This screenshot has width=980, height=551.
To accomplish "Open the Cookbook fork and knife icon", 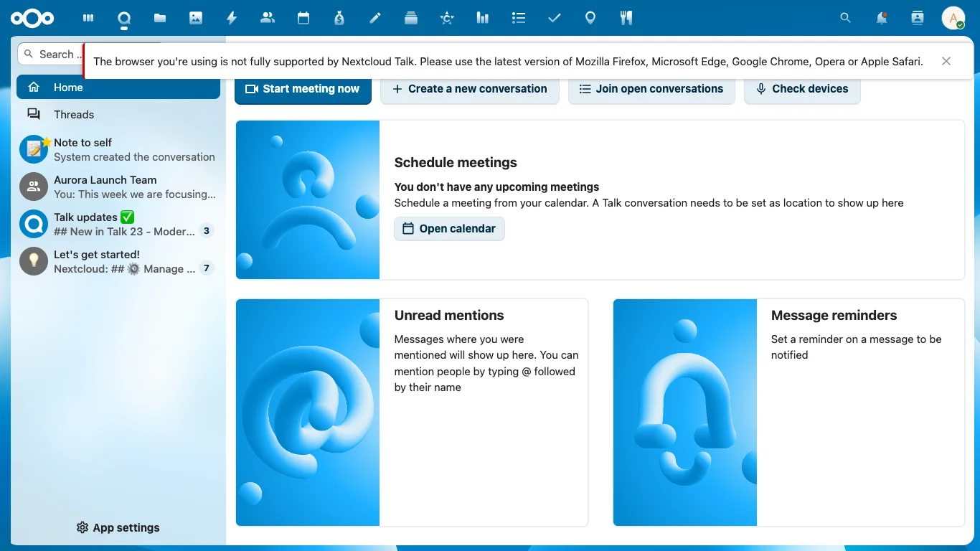I will pyautogui.click(x=626, y=18).
